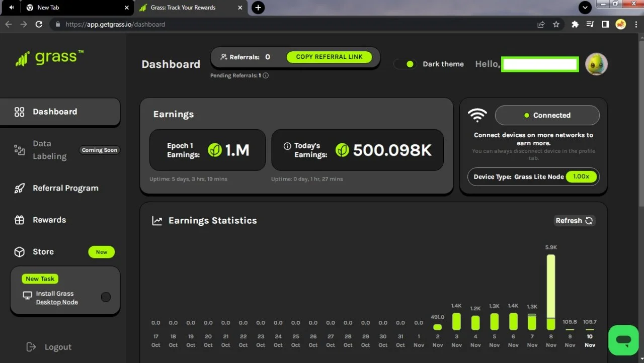
Task: Click the padlock site info icon
Action: pos(58,24)
